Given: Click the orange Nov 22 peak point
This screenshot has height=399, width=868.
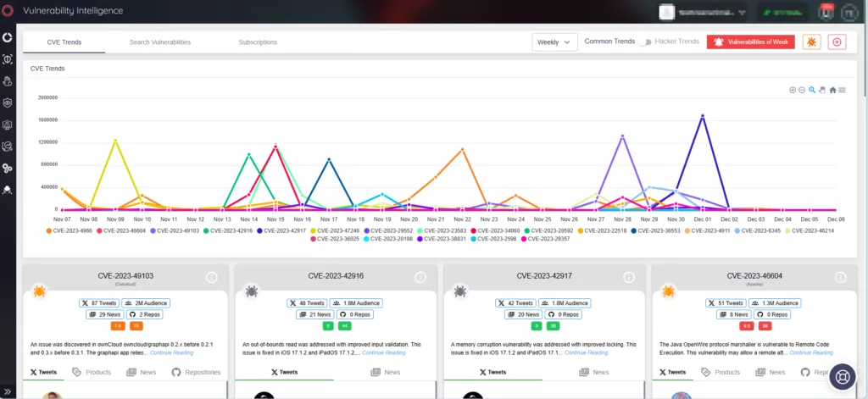Looking at the screenshot, I should click(x=462, y=149).
